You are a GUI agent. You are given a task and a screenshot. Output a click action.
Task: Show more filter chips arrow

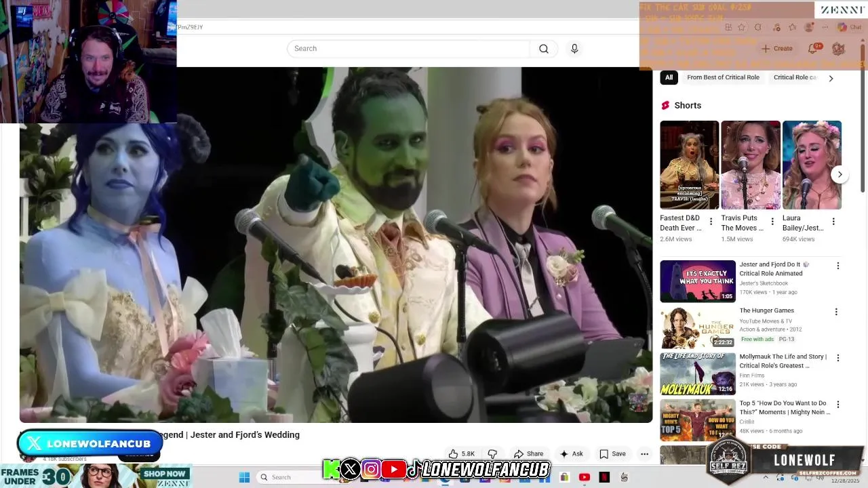(x=831, y=78)
